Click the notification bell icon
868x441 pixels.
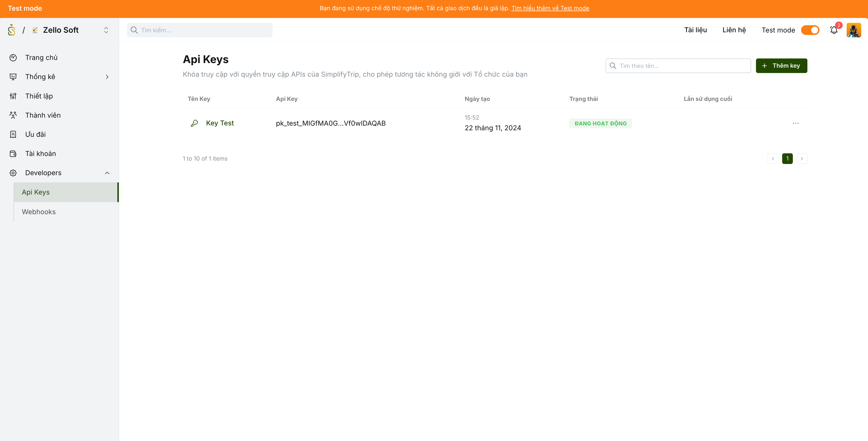(834, 30)
